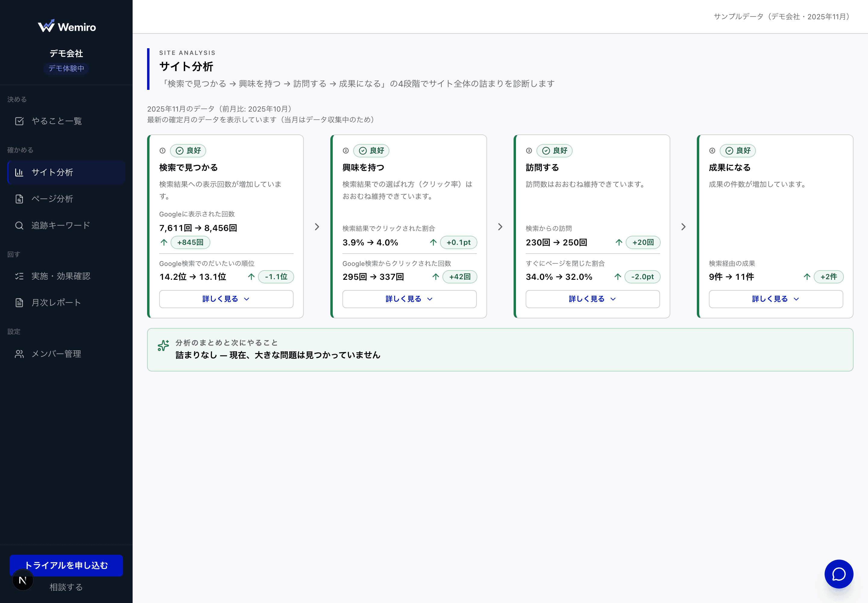Click the up arrow beside -1.1位
This screenshot has width=868, height=603.
coord(251,277)
